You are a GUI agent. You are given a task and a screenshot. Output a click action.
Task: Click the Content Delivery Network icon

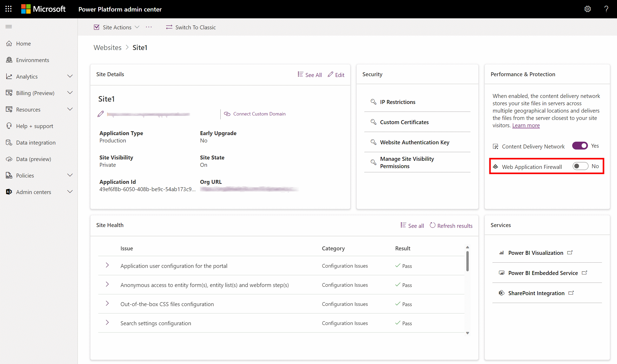(495, 146)
